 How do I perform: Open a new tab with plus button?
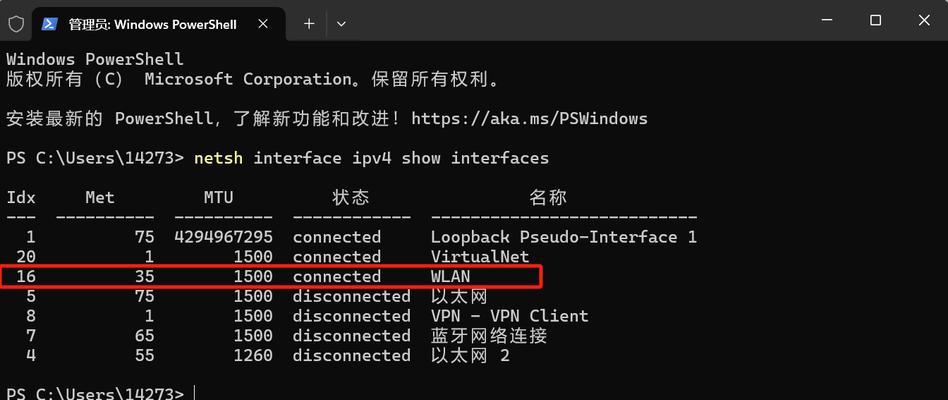(x=309, y=24)
